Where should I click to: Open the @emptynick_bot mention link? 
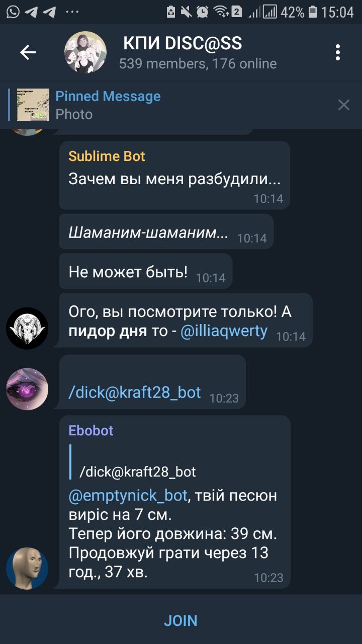pos(128,496)
